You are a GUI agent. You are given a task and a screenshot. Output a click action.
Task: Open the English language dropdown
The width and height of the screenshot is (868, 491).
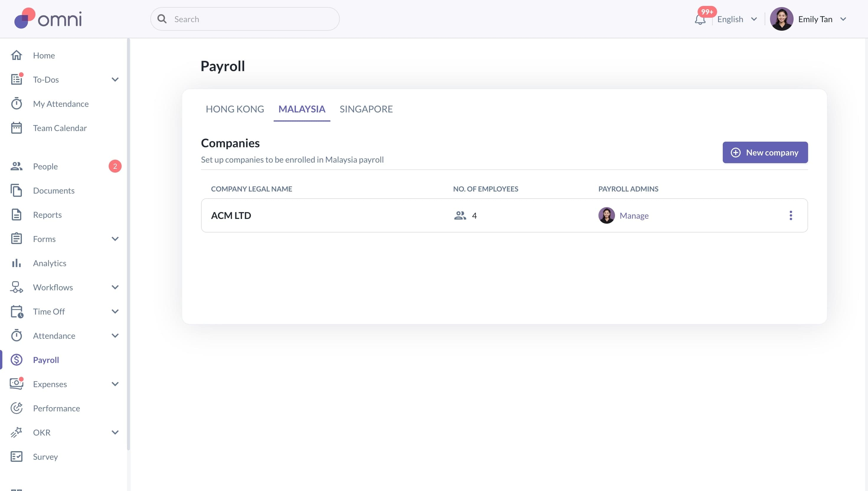click(x=737, y=19)
